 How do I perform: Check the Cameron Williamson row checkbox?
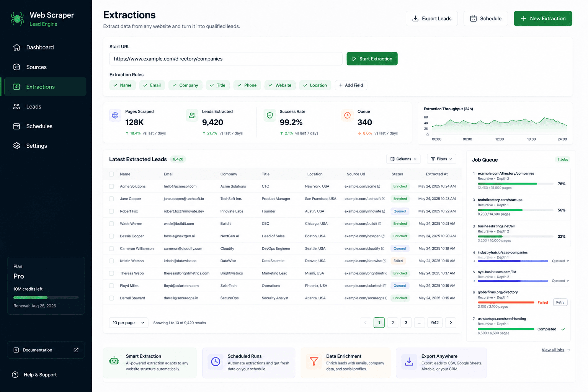point(111,248)
